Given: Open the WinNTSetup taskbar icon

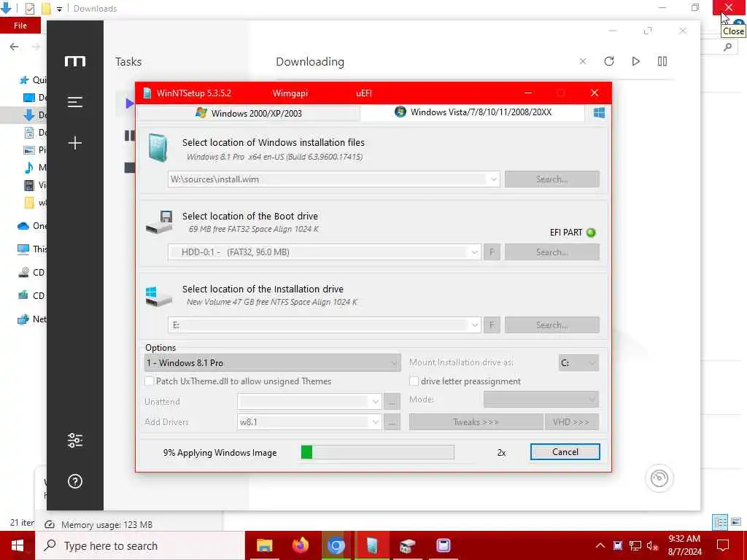Looking at the screenshot, I should click(x=371, y=545).
